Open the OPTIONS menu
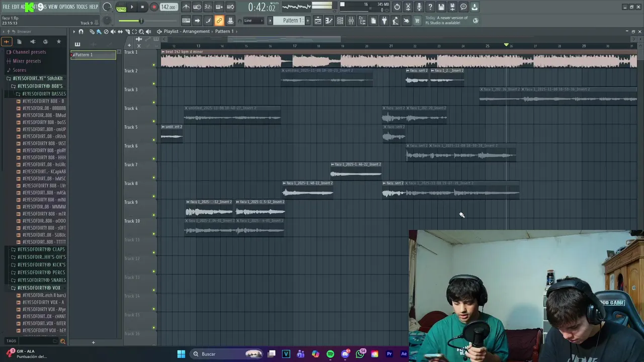Screen dimensions: 644x362 coord(67,7)
